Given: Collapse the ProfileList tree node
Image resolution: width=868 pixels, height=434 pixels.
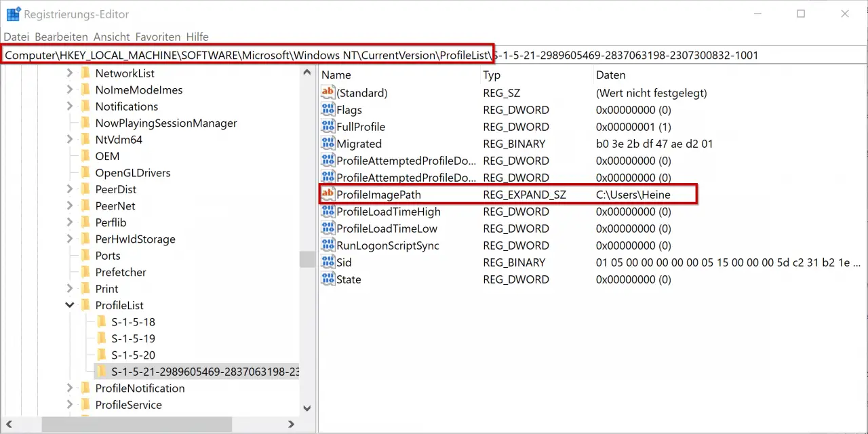Looking at the screenshot, I should (x=69, y=305).
